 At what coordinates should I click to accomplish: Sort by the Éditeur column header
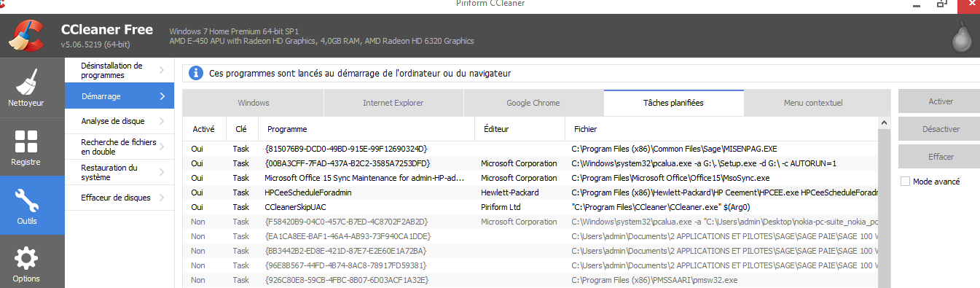click(x=520, y=129)
